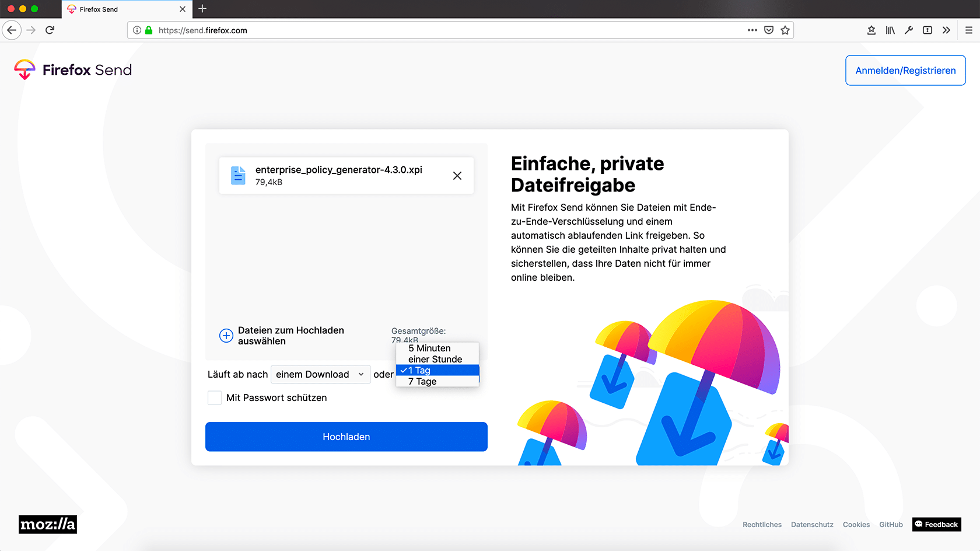Viewport: 980px width, 551px height.
Task: Remove enterprise_policy_generator file with X
Action: click(x=457, y=176)
